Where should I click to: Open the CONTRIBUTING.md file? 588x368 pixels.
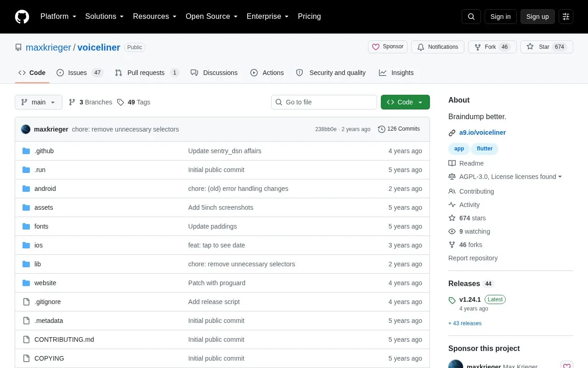click(64, 339)
